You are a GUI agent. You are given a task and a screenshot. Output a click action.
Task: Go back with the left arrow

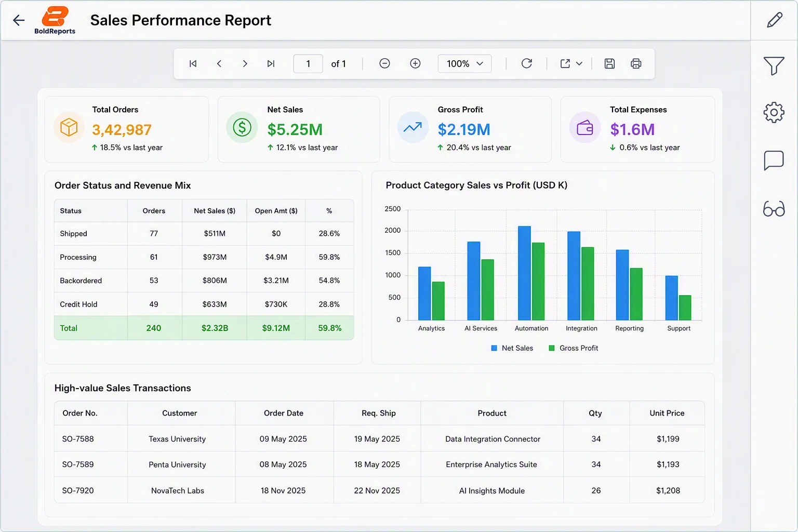(x=19, y=20)
